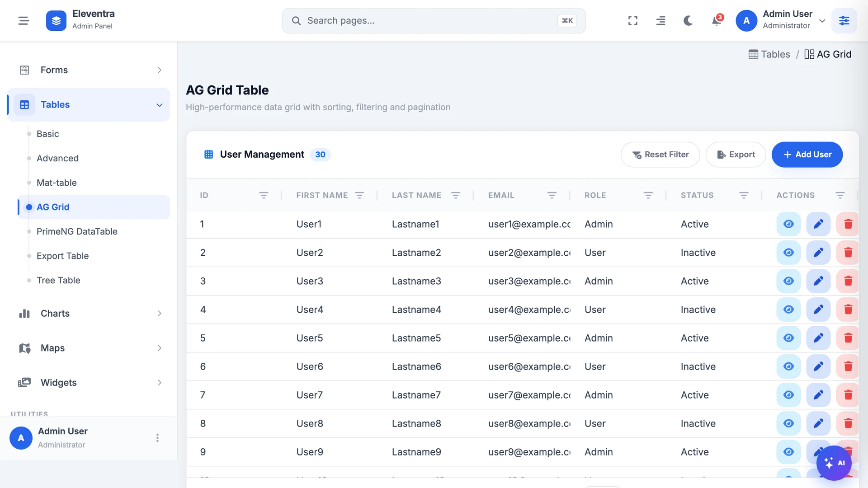The image size is (868, 488).
Task: View User2 details eye icon
Action: click(788, 253)
